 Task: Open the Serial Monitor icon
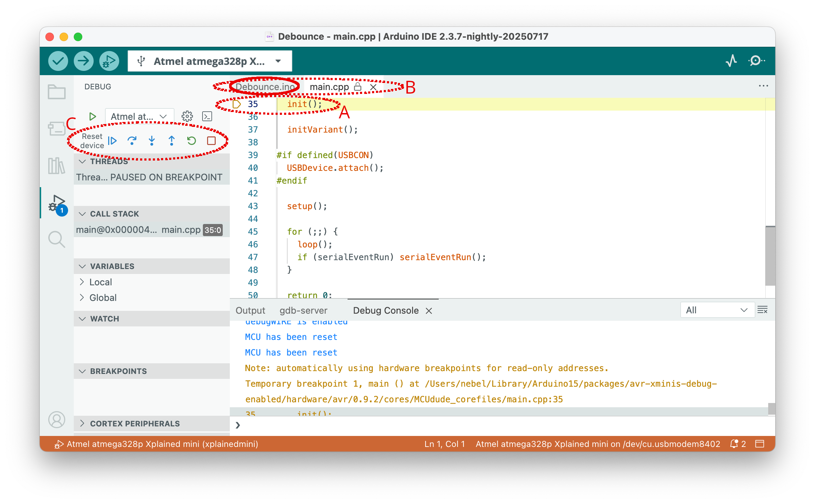(756, 61)
